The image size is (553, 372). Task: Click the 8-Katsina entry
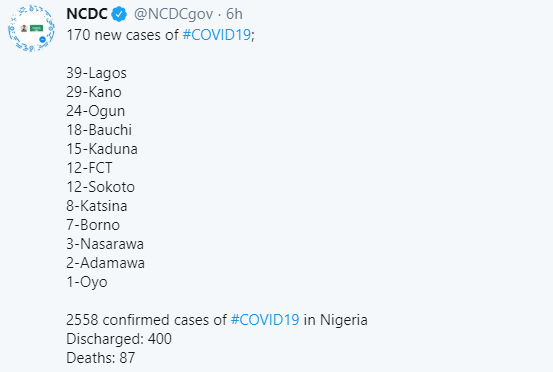point(97,206)
